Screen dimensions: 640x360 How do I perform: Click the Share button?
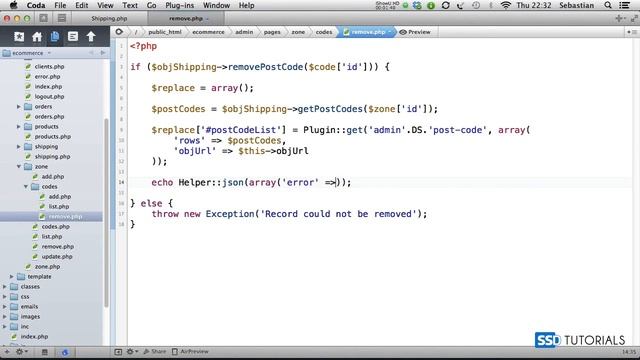(155, 351)
